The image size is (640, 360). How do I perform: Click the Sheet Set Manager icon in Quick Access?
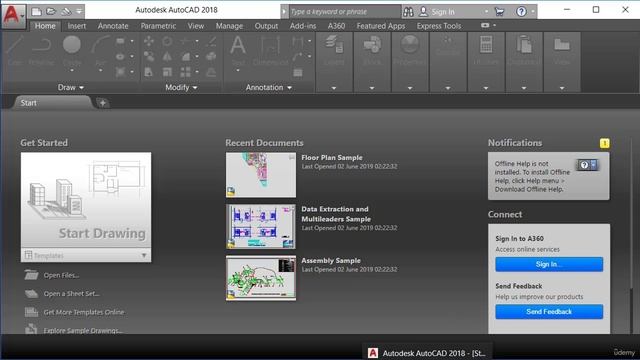pyautogui.click(x=66, y=11)
